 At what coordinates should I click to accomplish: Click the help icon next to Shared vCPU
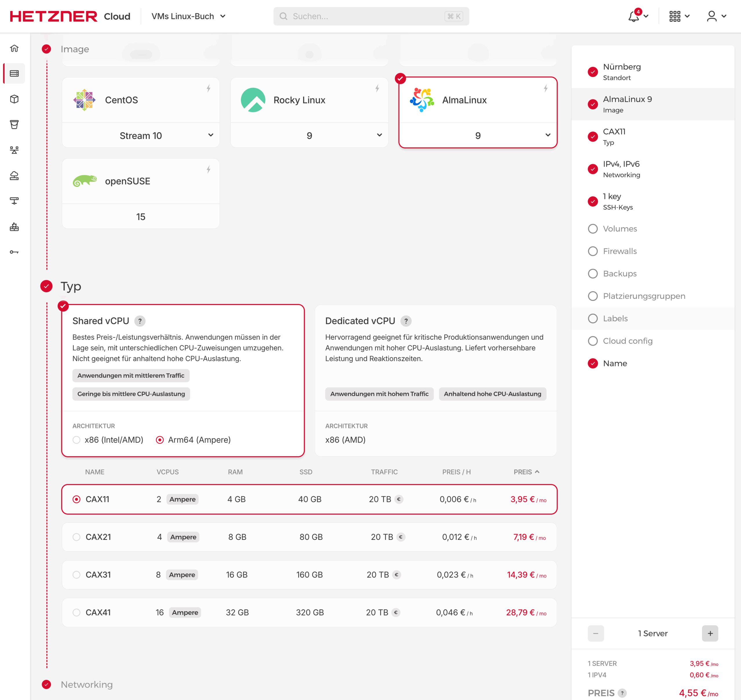tap(140, 321)
